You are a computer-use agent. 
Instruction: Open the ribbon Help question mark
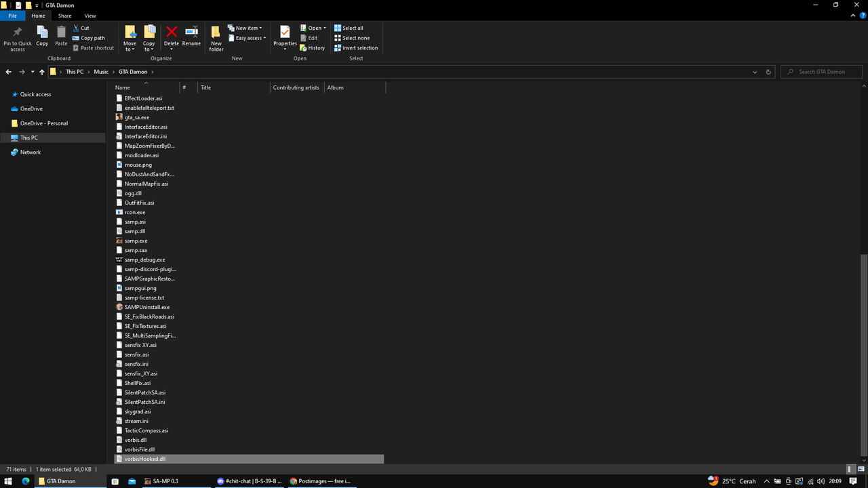point(862,15)
